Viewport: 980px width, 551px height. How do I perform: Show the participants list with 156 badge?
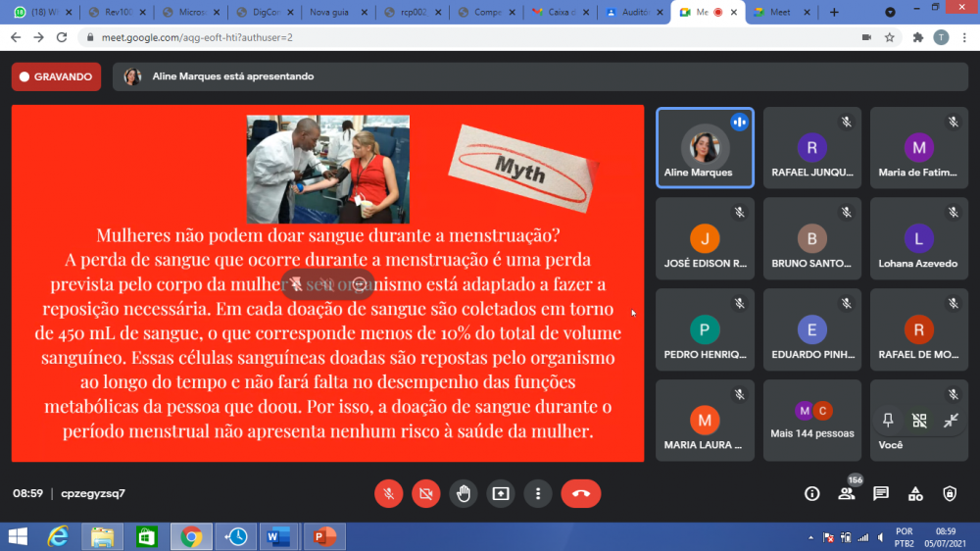tap(847, 493)
